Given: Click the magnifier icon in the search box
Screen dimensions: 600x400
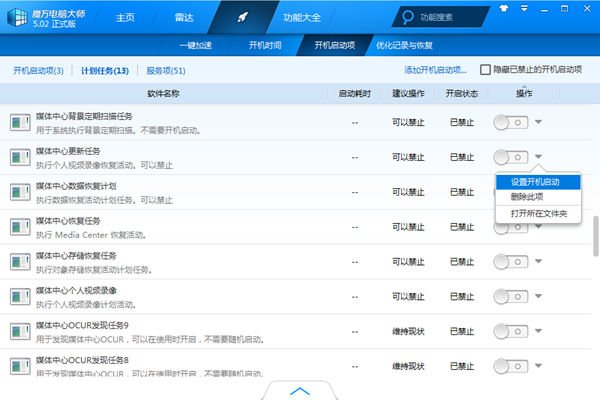Looking at the screenshot, I should click(407, 17).
